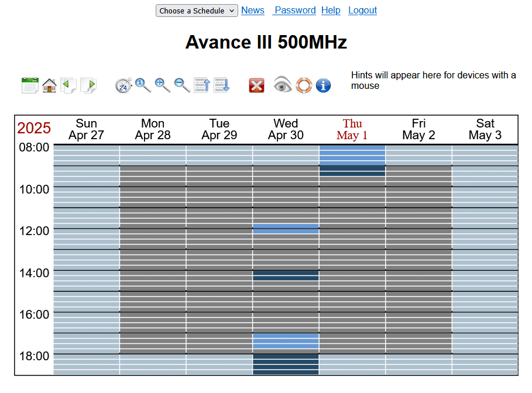
Task: Open the News link
Action: (x=253, y=10)
